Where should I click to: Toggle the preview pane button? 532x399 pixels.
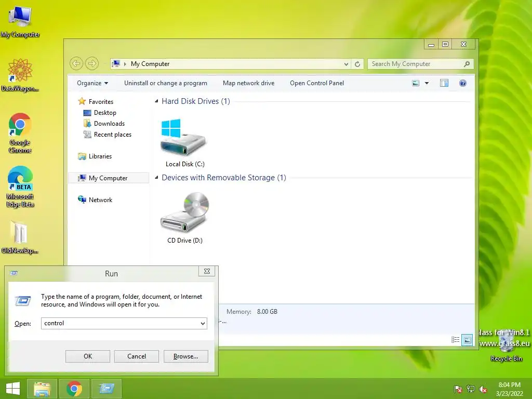pyautogui.click(x=444, y=83)
